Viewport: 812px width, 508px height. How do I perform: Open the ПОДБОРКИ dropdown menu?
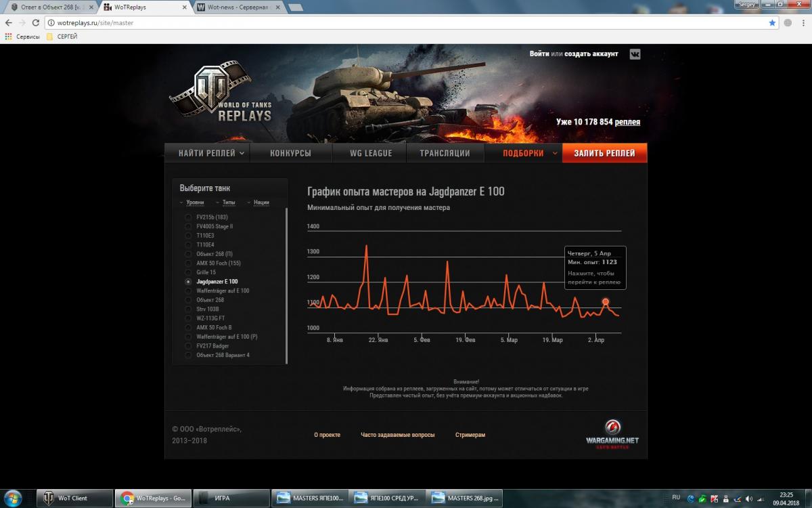[x=523, y=153]
